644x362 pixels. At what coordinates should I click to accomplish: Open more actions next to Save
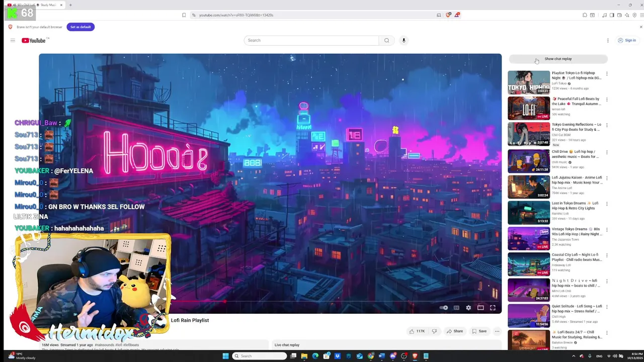497,331
